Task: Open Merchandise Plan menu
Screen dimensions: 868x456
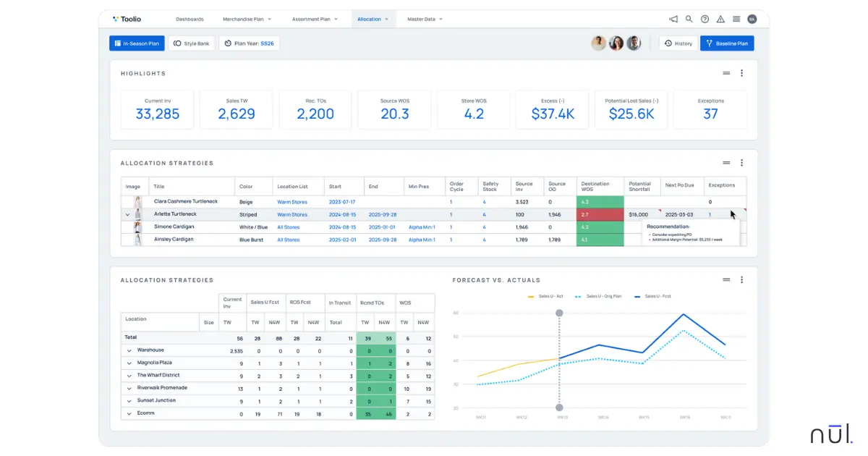Action: click(x=247, y=20)
